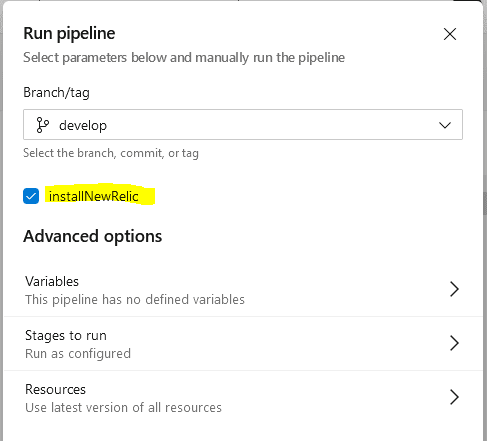Image resolution: width=487 pixels, height=441 pixels.
Task: Open the Stages to run section
Action: pos(243,344)
